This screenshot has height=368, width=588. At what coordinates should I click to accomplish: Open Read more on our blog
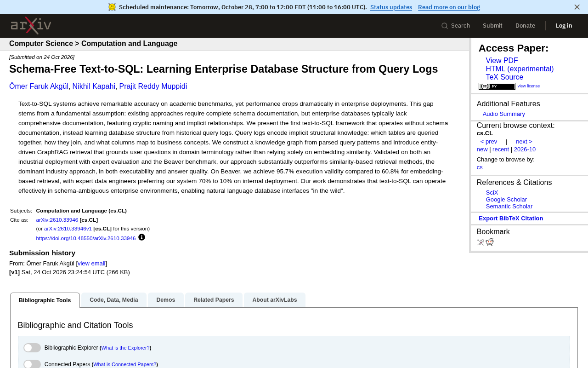pyautogui.click(x=449, y=7)
